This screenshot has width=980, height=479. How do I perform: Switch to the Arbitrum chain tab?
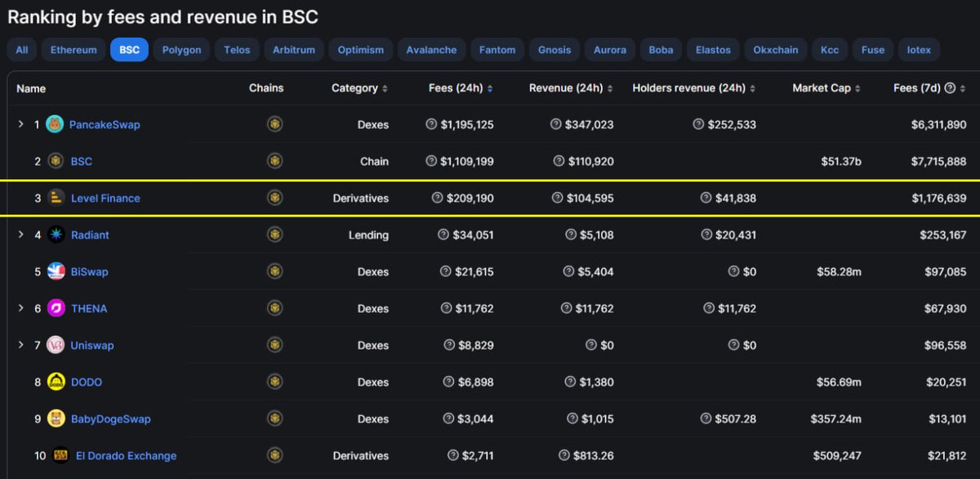point(295,50)
